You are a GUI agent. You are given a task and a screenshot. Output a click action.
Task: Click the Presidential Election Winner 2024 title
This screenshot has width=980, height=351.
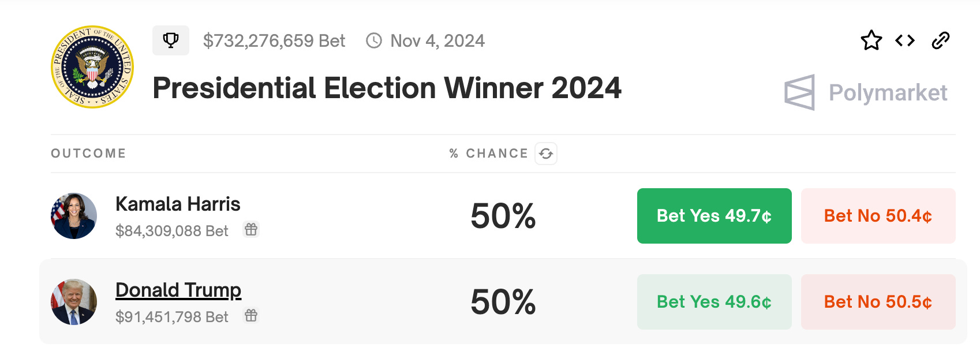click(x=387, y=88)
